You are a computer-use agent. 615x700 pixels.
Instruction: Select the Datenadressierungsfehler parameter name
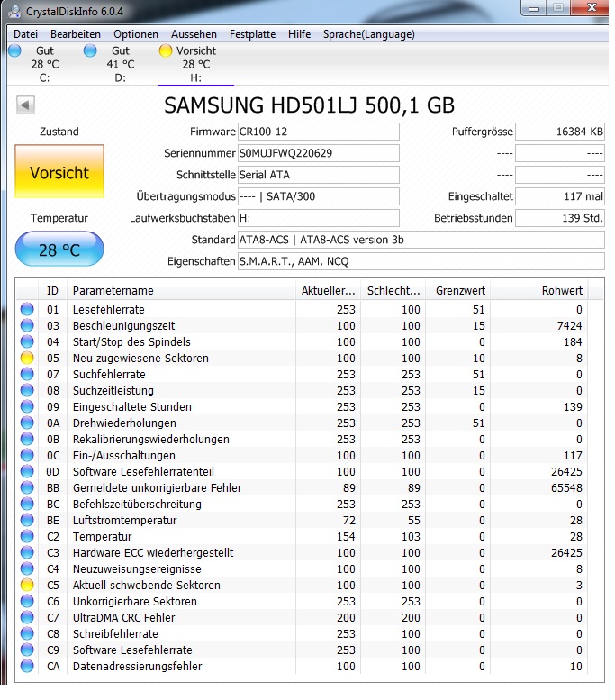138,666
